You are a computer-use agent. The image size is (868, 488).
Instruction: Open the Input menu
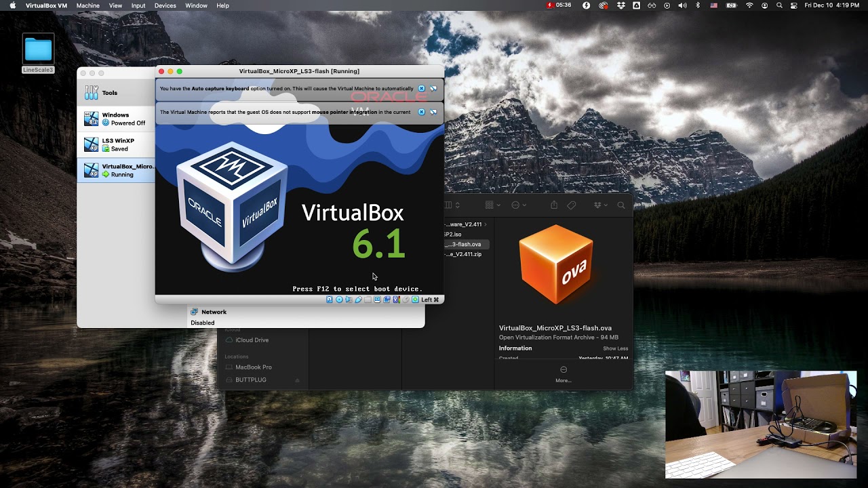[138, 5]
